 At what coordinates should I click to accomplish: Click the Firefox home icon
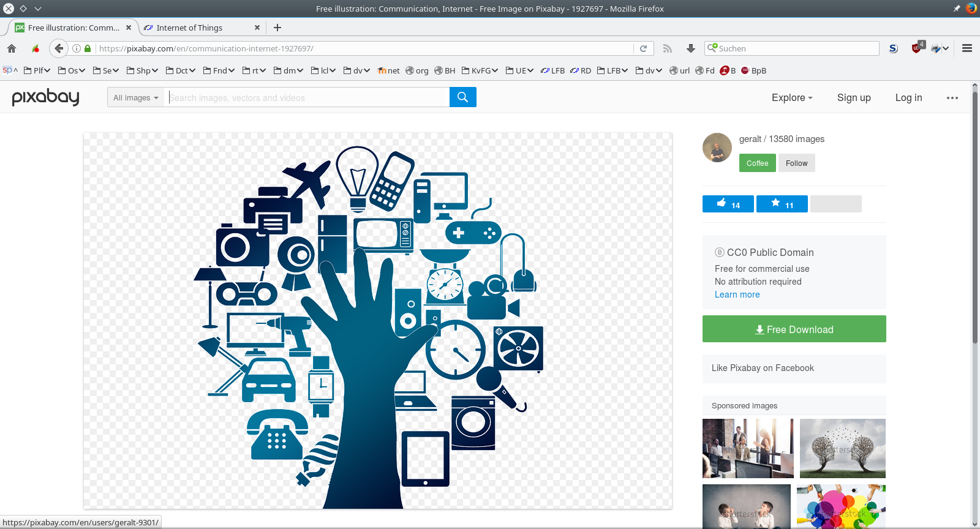pyautogui.click(x=12, y=48)
